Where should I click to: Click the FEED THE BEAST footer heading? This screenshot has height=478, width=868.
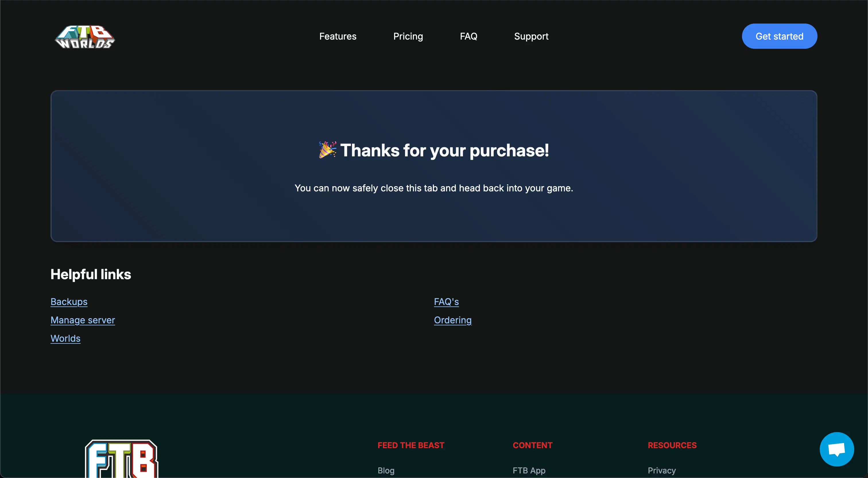point(411,445)
